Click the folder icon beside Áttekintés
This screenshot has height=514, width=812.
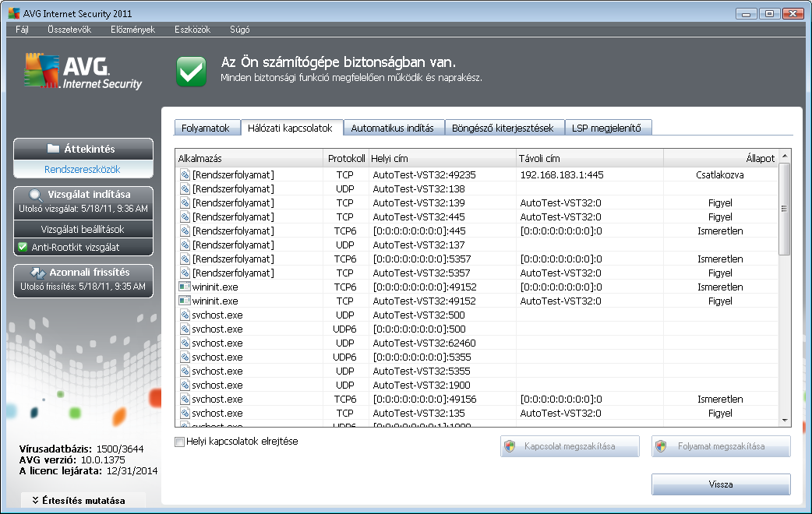coord(53,149)
